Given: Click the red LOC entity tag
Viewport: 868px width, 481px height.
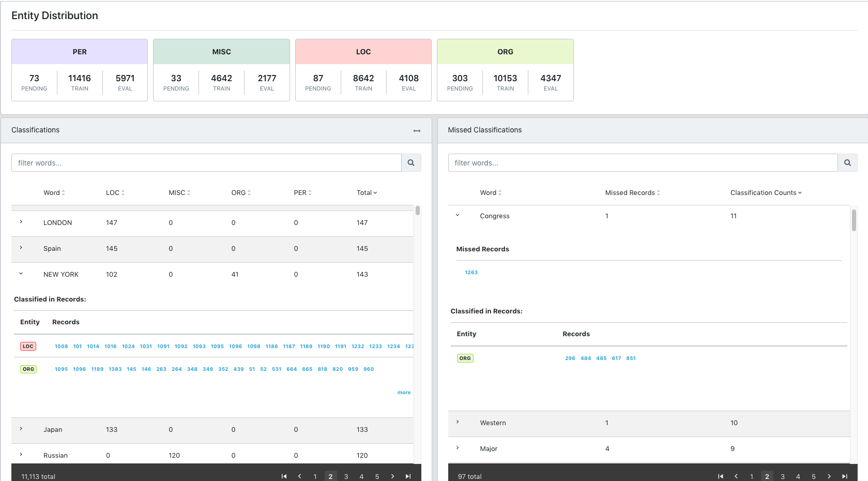Looking at the screenshot, I should pyautogui.click(x=28, y=347).
